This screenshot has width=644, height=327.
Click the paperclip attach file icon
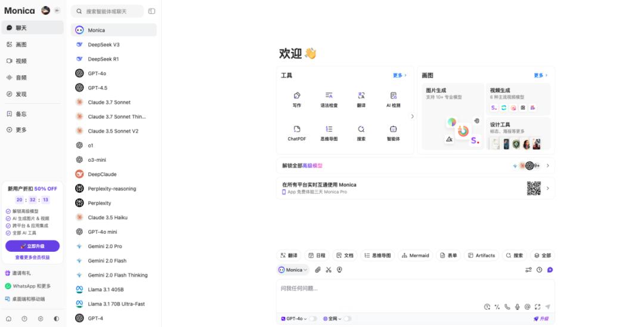point(317,270)
